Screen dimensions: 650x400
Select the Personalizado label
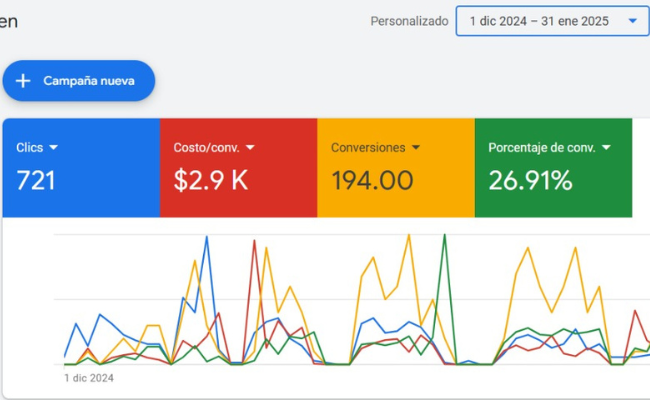tap(409, 21)
